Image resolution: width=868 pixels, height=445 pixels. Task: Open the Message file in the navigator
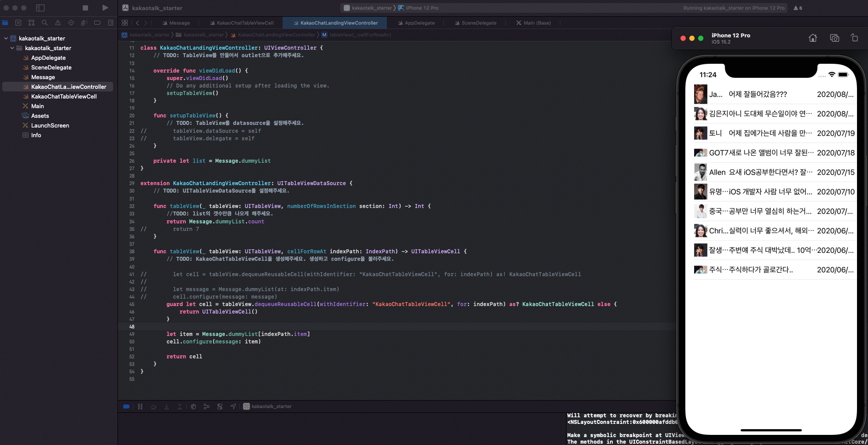click(43, 77)
